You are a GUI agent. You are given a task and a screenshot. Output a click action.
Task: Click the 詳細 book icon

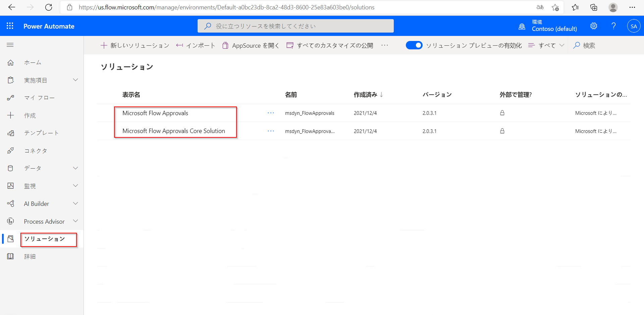click(x=10, y=257)
